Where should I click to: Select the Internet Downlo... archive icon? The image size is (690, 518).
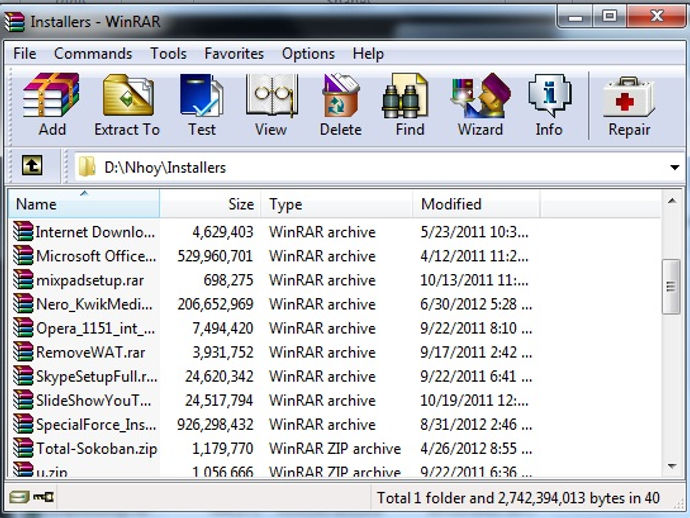[x=23, y=231]
